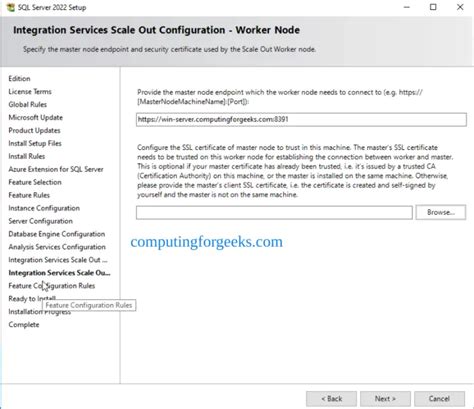Screen dimensions: 474x409
Task: Select the Feature Rules step
Action: coord(29,195)
